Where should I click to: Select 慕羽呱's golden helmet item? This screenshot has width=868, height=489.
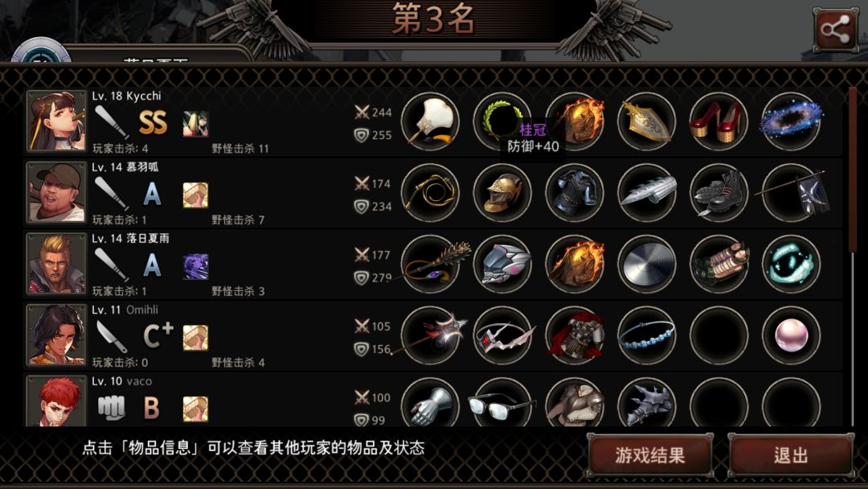coord(502,193)
